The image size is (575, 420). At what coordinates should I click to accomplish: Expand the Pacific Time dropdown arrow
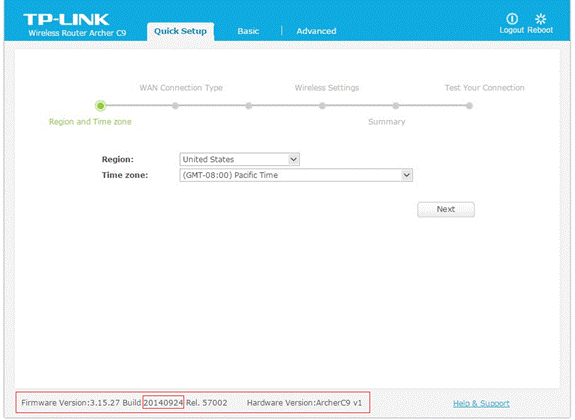406,175
